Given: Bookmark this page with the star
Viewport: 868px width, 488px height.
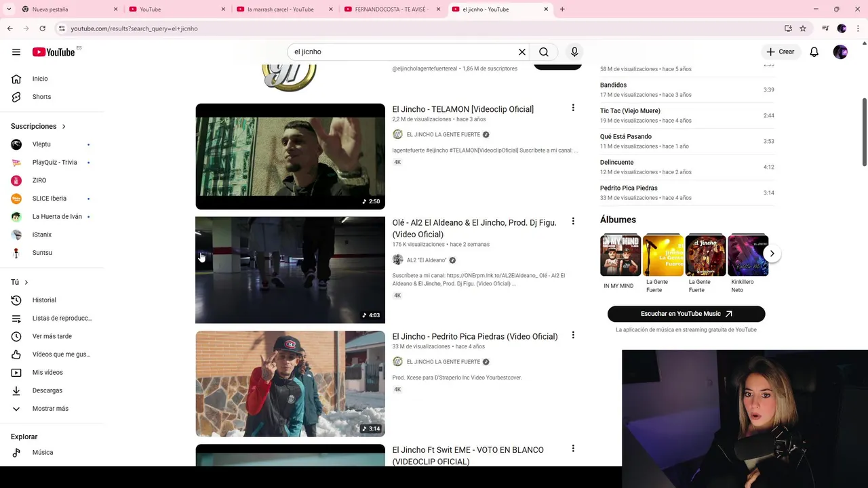Looking at the screenshot, I should (x=803, y=28).
